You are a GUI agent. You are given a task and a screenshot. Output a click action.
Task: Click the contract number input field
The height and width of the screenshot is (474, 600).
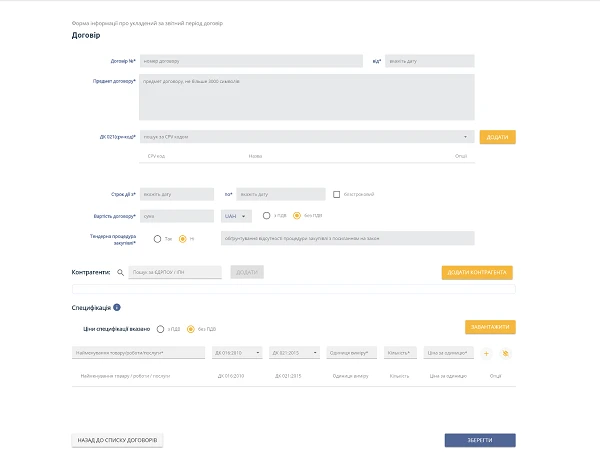[x=250, y=61]
